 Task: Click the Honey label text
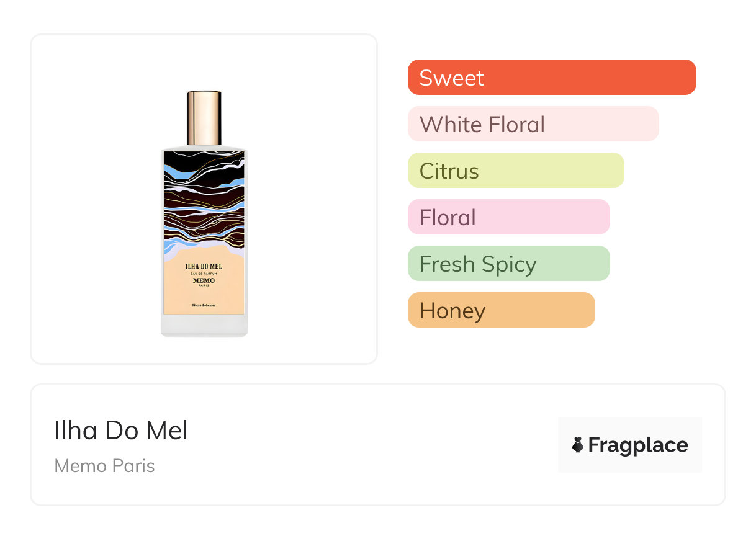452,311
